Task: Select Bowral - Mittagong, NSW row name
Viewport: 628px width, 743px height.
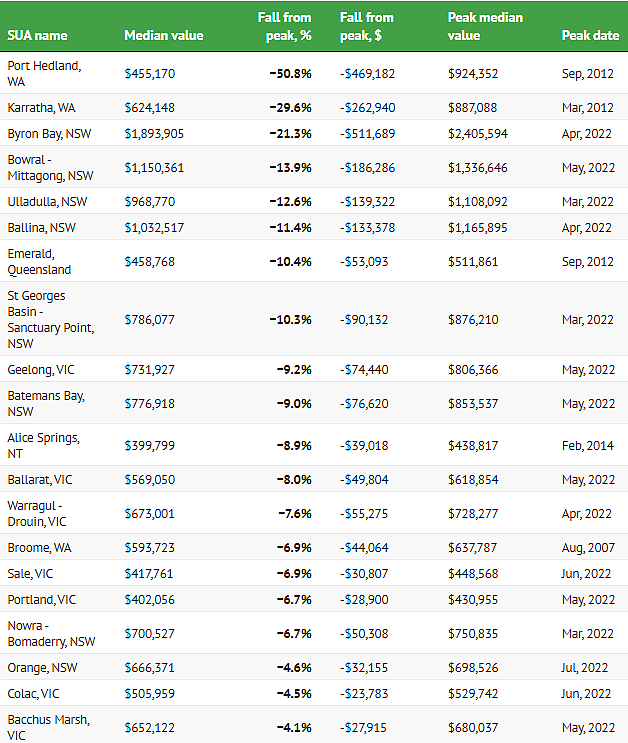Action: point(50,168)
